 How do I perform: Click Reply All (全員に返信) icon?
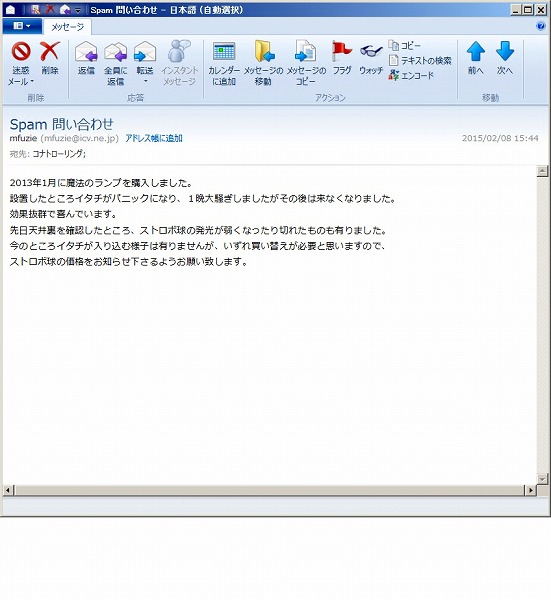point(116,52)
